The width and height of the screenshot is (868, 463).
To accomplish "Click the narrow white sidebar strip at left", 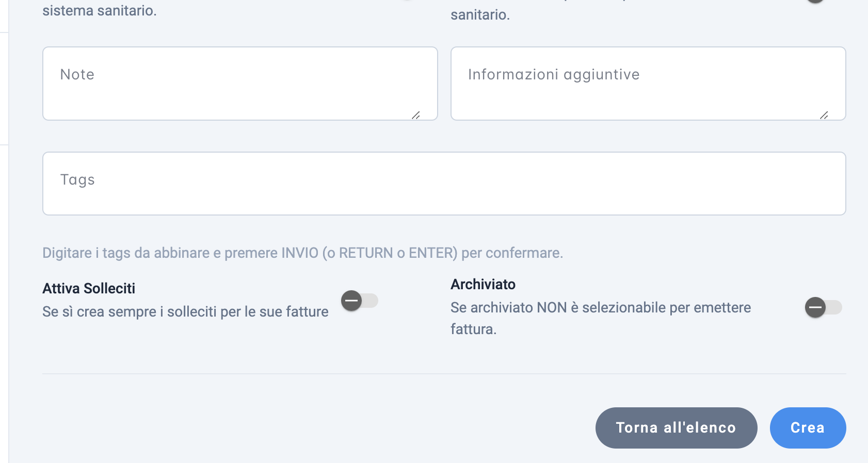I will coord(4,231).
